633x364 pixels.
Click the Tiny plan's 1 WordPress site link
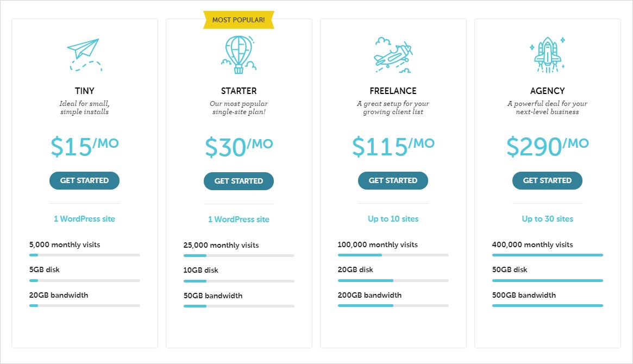click(84, 219)
